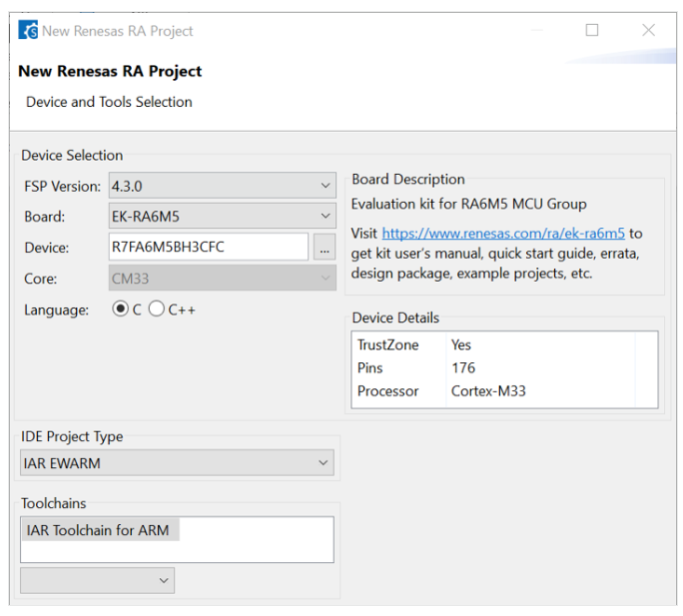Image resolution: width=683 pixels, height=616 pixels.
Task: Click the 176 pins value
Action: coord(463,367)
